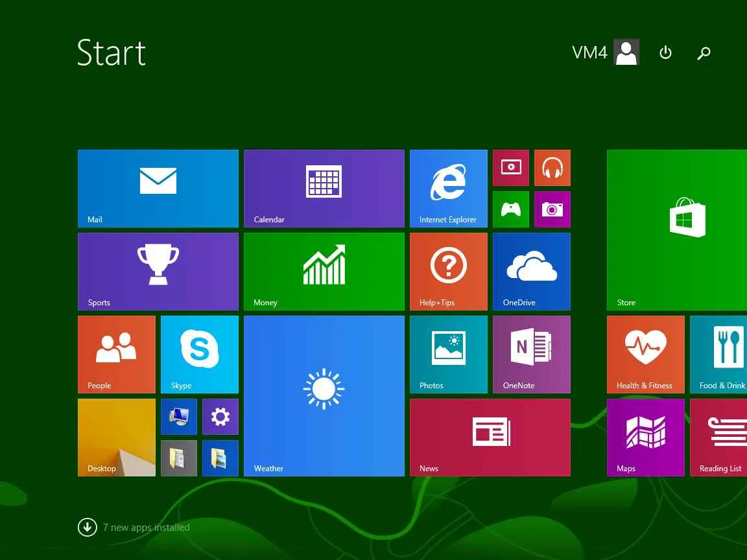Open the Photos tile
This screenshot has width=747, height=560.
448,355
